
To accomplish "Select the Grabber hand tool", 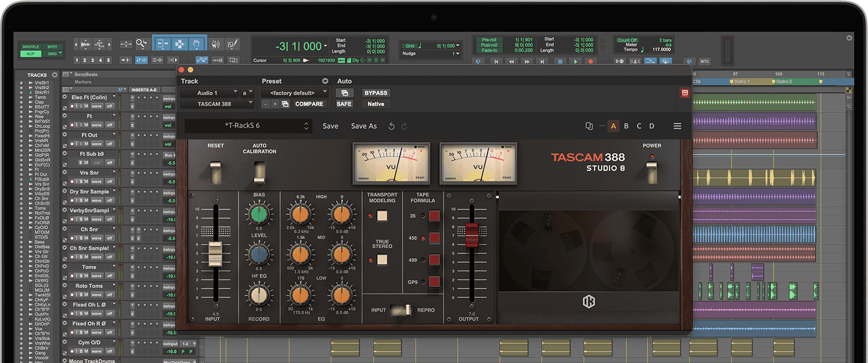I will pyautogui.click(x=196, y=44).
